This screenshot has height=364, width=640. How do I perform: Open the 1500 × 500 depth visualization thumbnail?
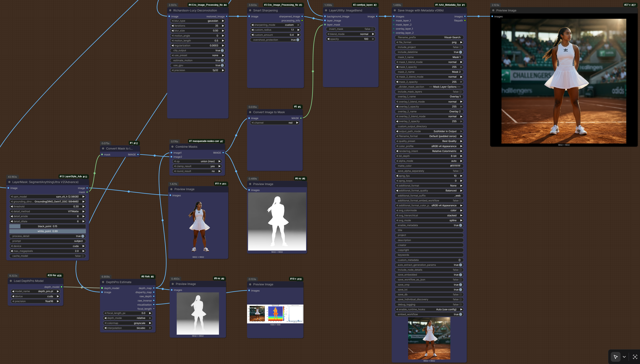(x=275, y=314)
